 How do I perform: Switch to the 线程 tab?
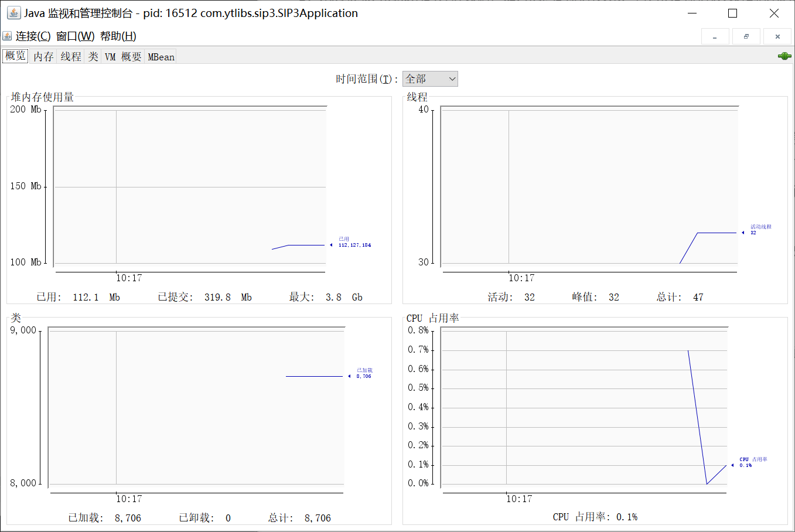71,57
